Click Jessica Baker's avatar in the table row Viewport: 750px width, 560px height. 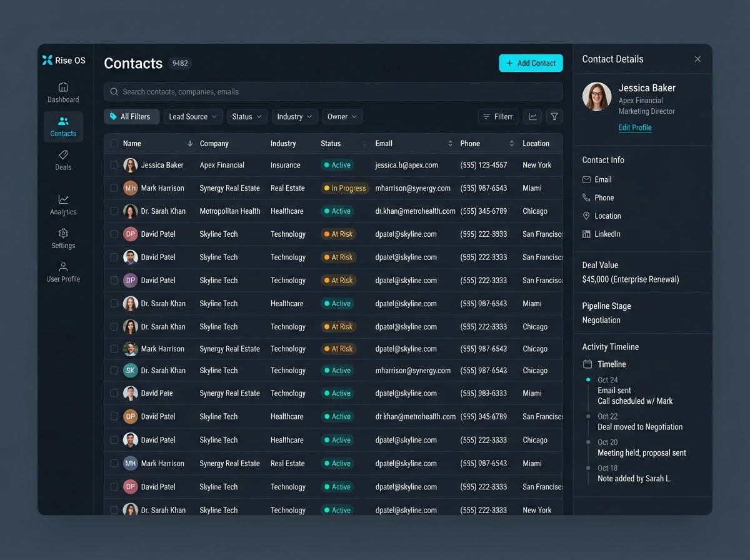[130, 165]
